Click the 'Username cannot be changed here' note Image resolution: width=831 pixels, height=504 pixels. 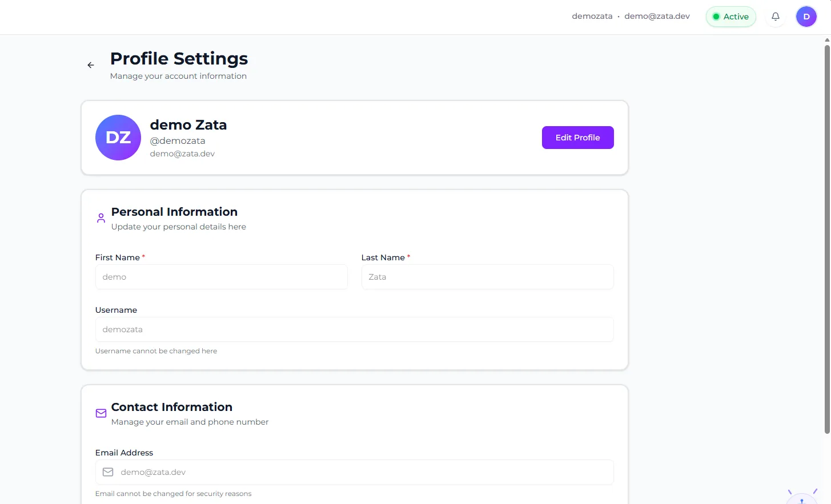(x=156, y=351)
